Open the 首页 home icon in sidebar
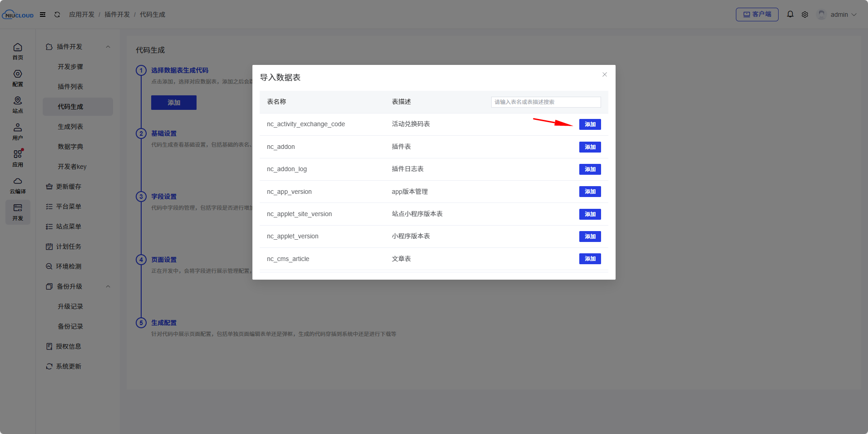868x434 pixels. coord(18,51)
